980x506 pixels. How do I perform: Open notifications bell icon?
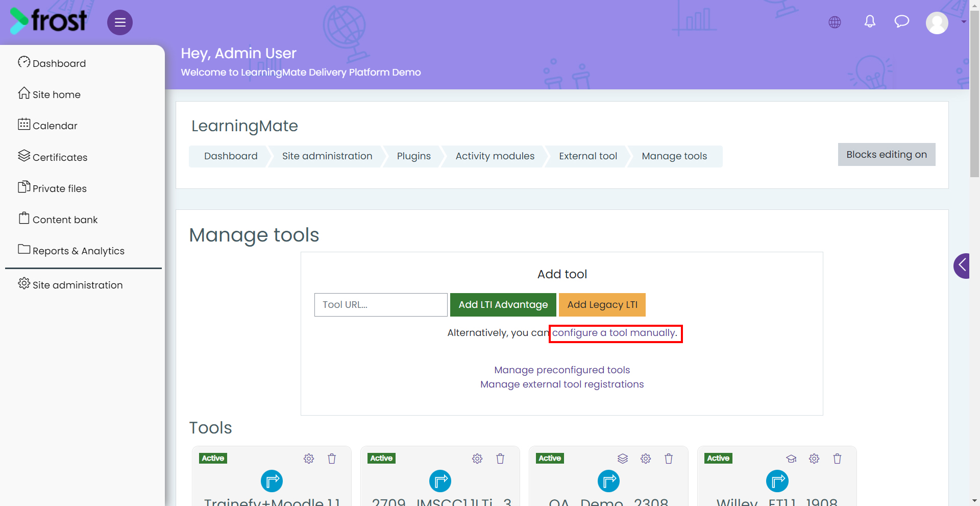[x=870, y=21]
